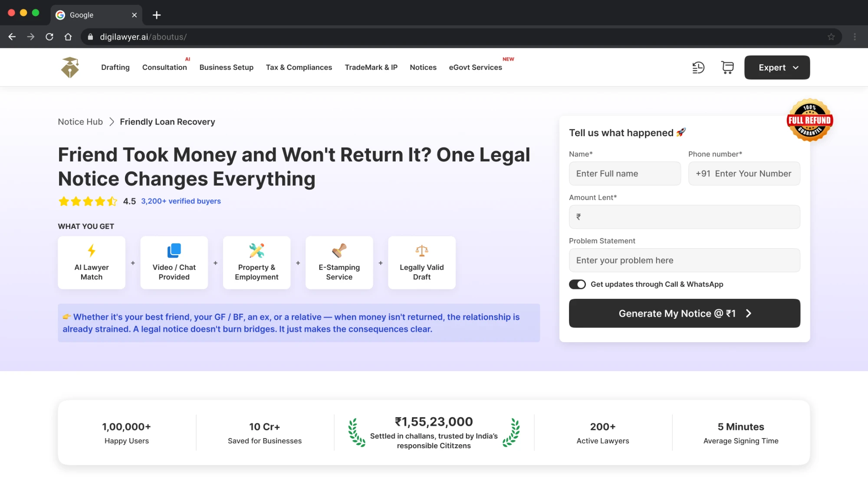
Task: Open the Notices menu
Action: (423, 67)
